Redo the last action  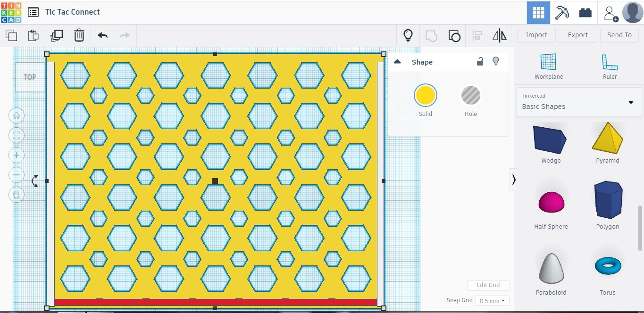pyautogui.click(x=125, y=35)
